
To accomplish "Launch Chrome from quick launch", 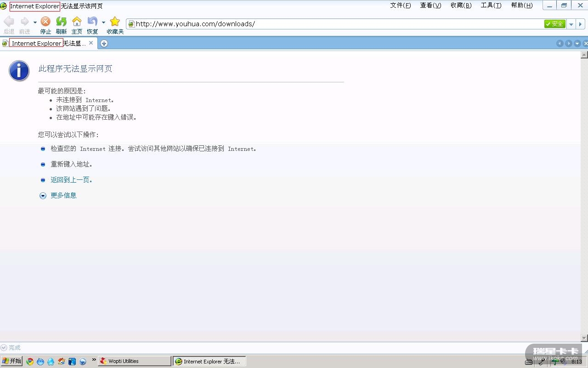I will pyautogui.click(x=30, y=362).
